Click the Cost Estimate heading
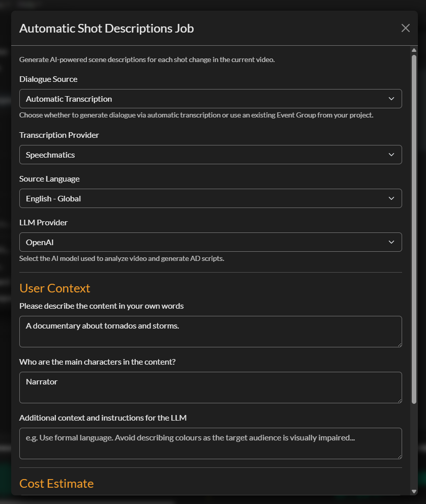The width and height of the screenshot is (426, 504). (56, 483)
